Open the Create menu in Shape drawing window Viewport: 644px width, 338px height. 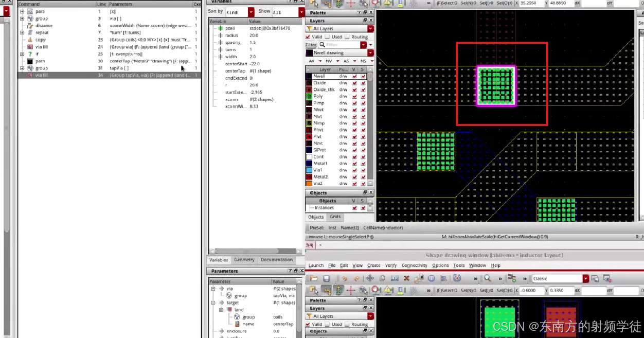(x=374, y=265)
